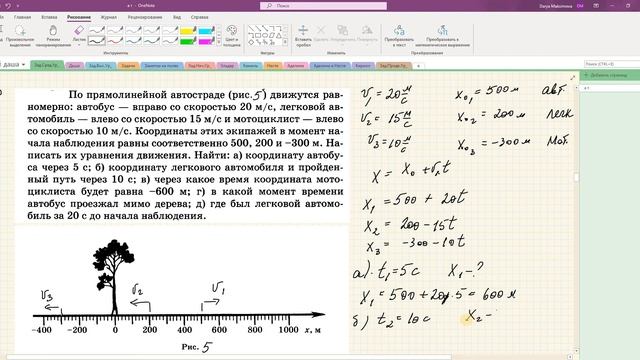Convert ink to text (Преобразовать в текст)
640x360 pixels.
[x=399, y=36]
